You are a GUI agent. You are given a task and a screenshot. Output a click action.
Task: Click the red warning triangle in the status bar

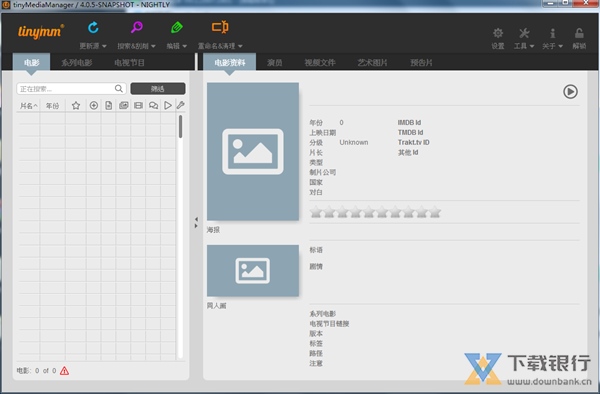click(64, 371)
